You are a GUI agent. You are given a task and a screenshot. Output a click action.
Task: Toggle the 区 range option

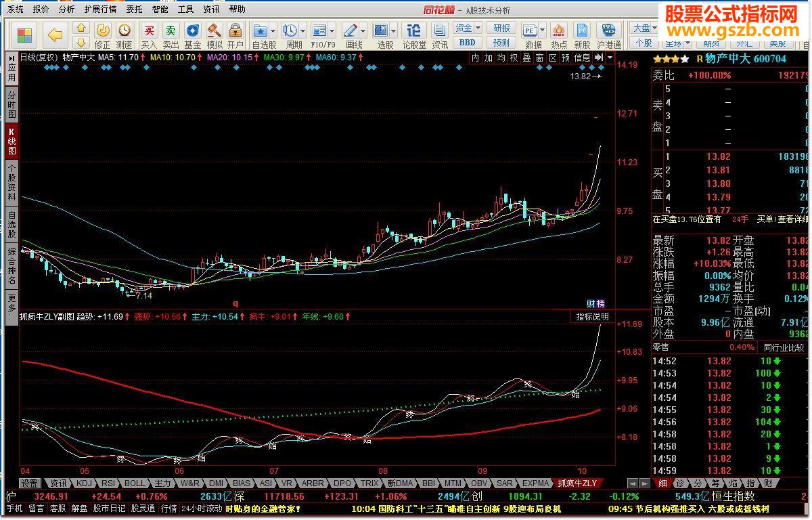[x=553, y=58]
